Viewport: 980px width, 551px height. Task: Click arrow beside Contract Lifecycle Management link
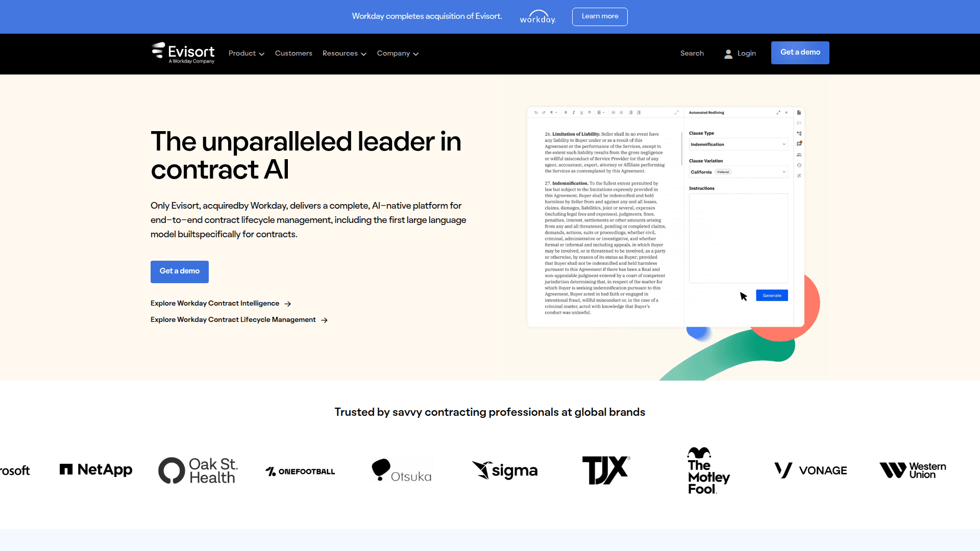coord(324,320)
